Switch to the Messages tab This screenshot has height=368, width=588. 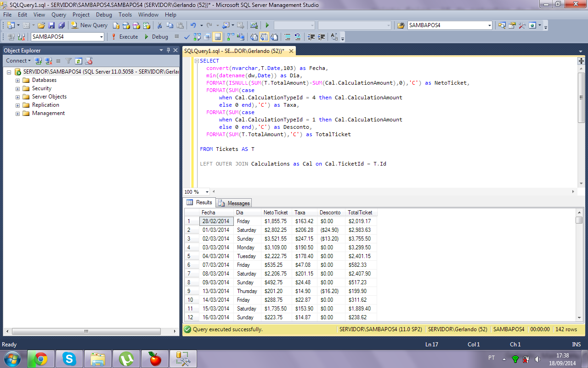coord(235,203)
